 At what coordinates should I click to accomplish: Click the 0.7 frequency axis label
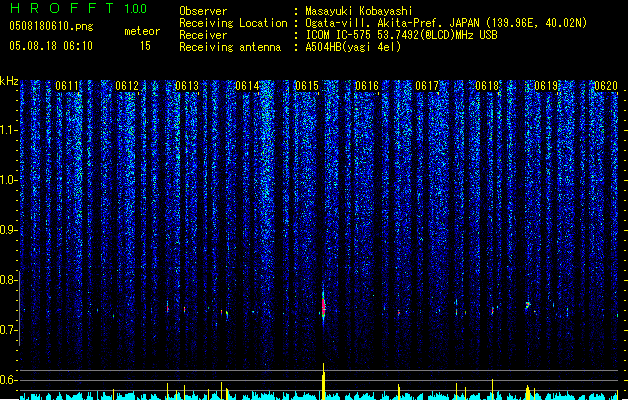(8, 330)
